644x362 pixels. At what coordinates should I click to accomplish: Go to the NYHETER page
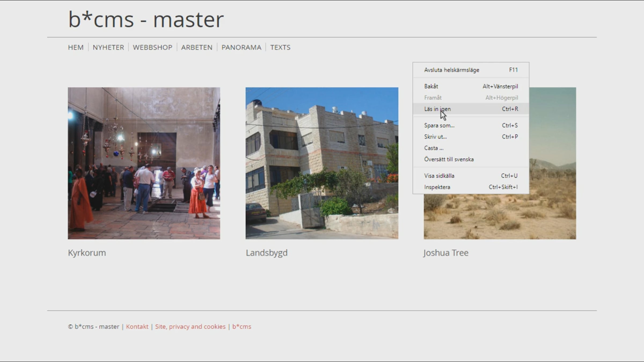(x=108, y=47)
